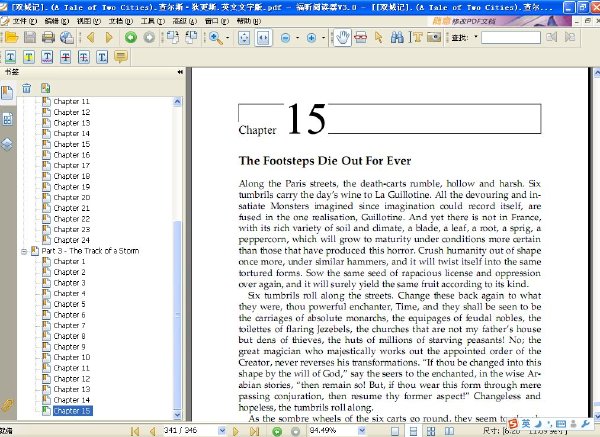The width and height of the screenshot is (600, 437).
Task: Select the snapshot camera tool
Action: tap(434, 38)
